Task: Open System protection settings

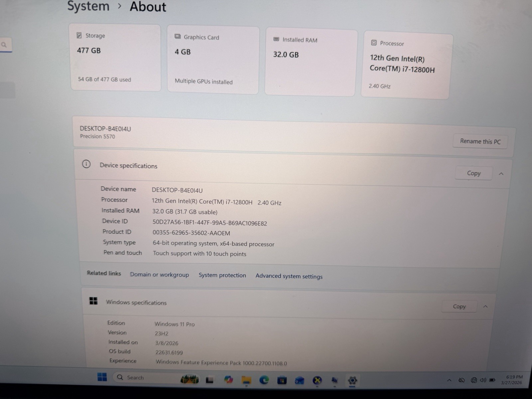Action: (222, 275)
